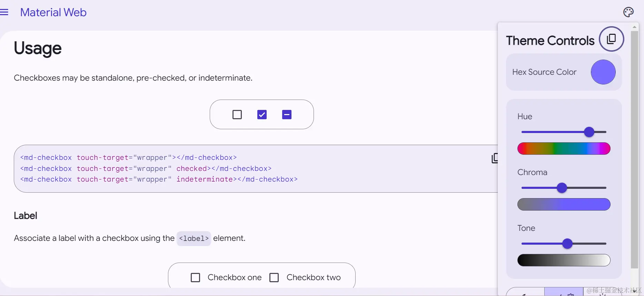Copy the md-checkbox code snippet
The height and width of the screenshot is (296, 644).
495,158
